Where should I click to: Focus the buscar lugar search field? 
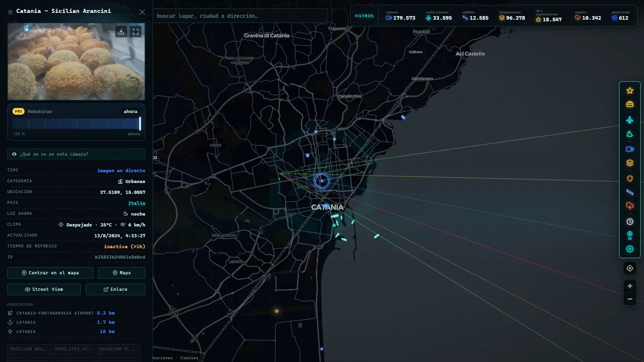click(240, 16)
